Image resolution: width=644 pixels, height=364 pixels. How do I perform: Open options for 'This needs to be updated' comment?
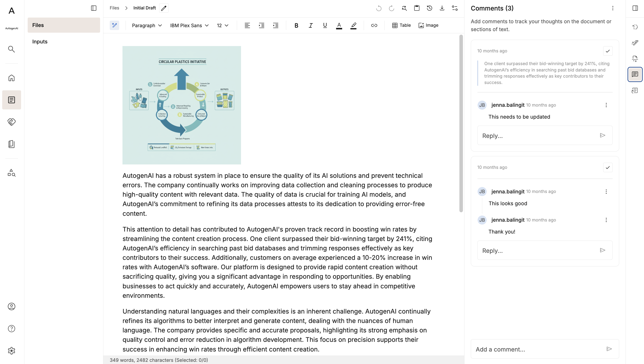coord(606,105)
